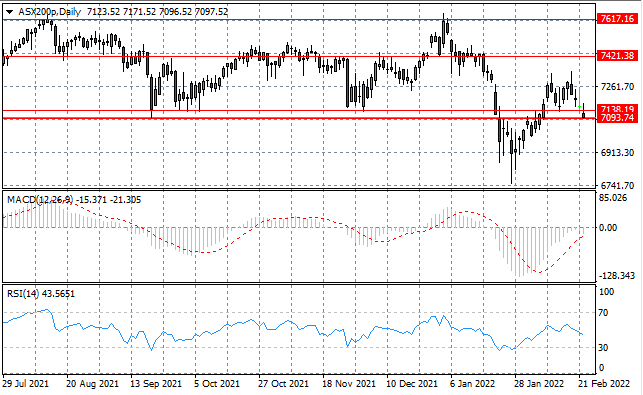The image size is (643, 395).
Task: Select the 7617.16 red price label
Action: tap(617, 18)
